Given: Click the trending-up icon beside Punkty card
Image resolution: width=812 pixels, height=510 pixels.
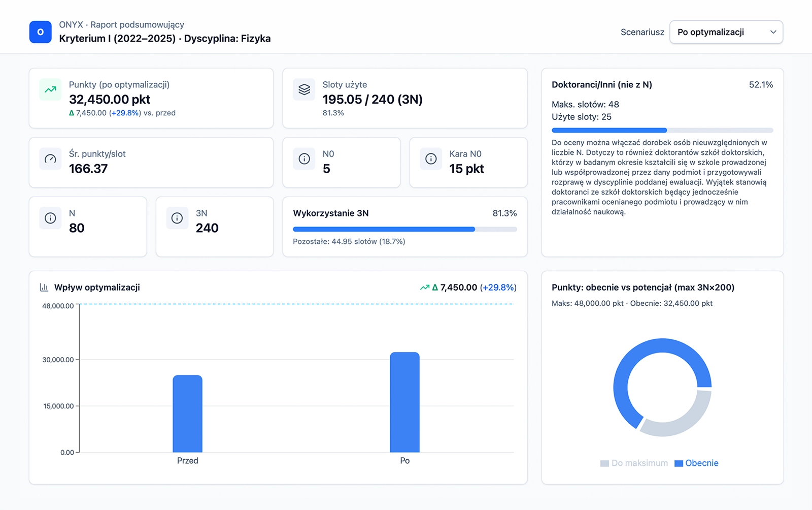Looking at the screenshot, I should pos(50,90).
